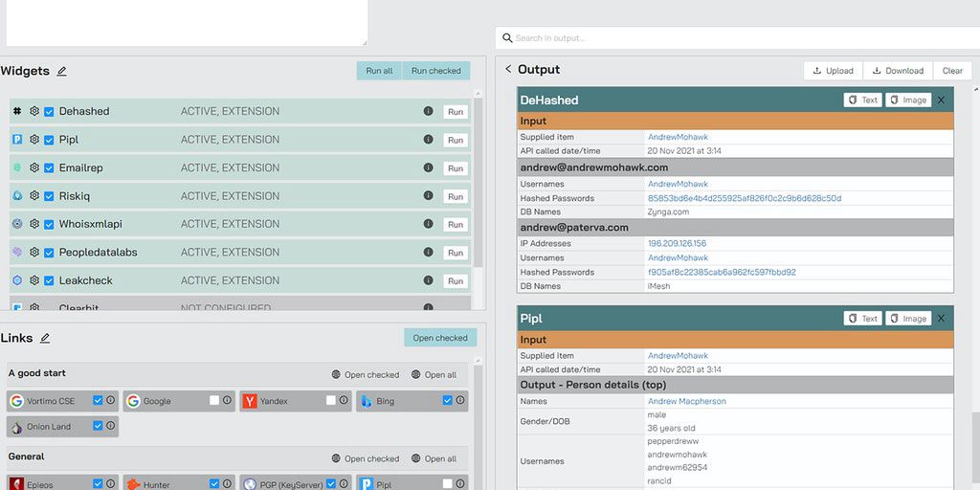Open settings gear for Dehashed widget
Image resolution: width=980 pixels, height=490 pixels.
click(x=34, y=111)
